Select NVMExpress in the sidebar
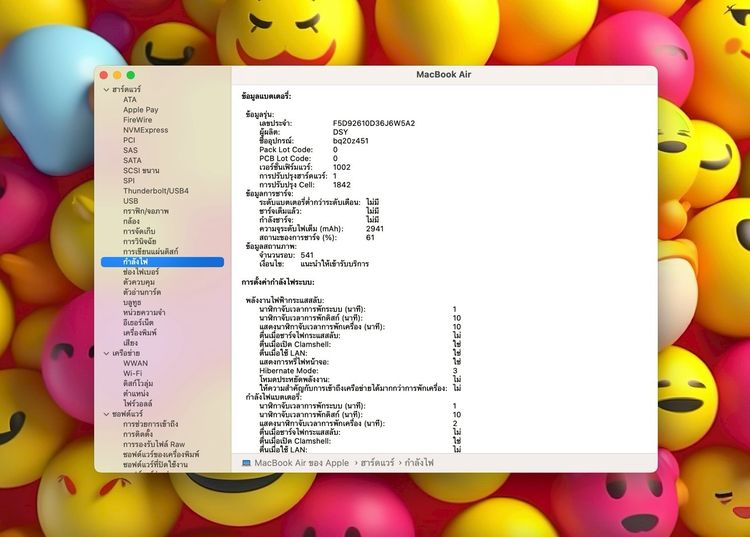The image size is (750, 537). (145, 130)
